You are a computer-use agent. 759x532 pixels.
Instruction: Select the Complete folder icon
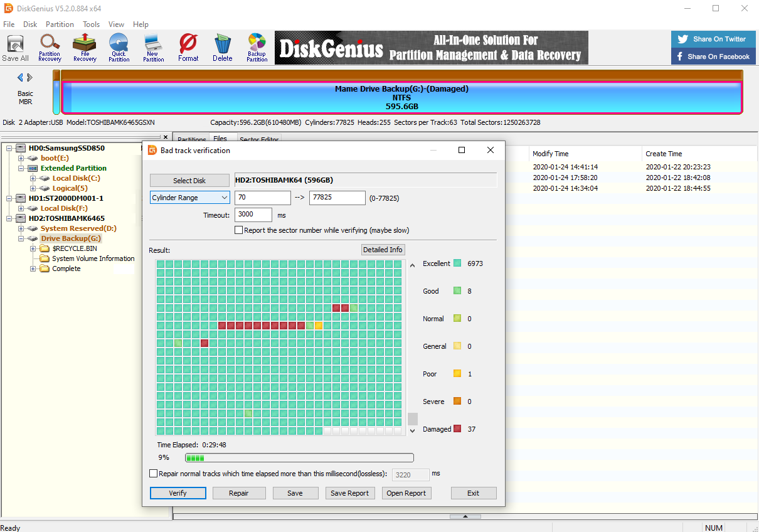tap(45, 269)
